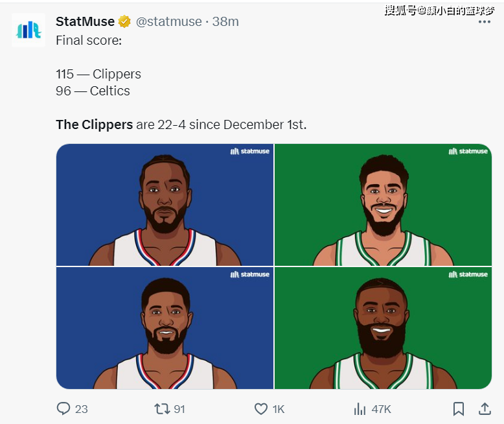Click the 47K views count

click(x=381, y=409)
